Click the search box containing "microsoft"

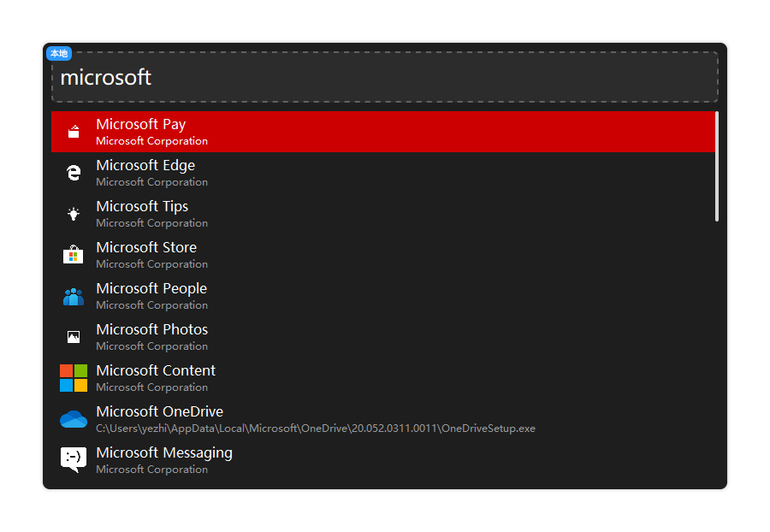point(385,78)
